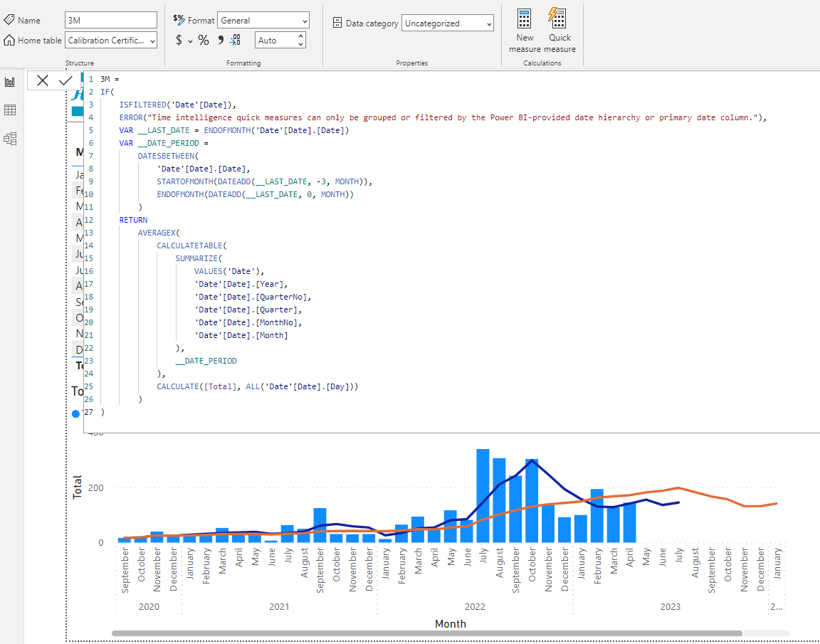The width and height of the screenshot is (820, 644).
Task: Cancel the formula edit with the X icon
Action: 43,80
